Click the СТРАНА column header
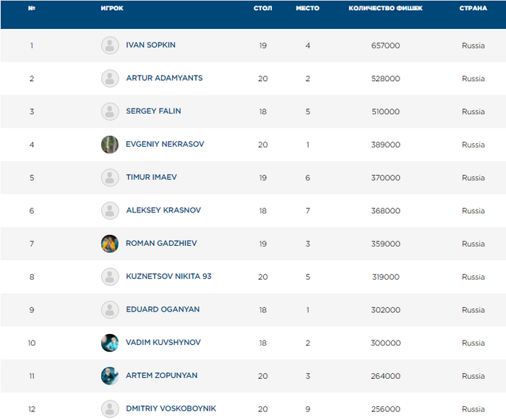Viewport: 506px width, 420px height. (473, 9)
